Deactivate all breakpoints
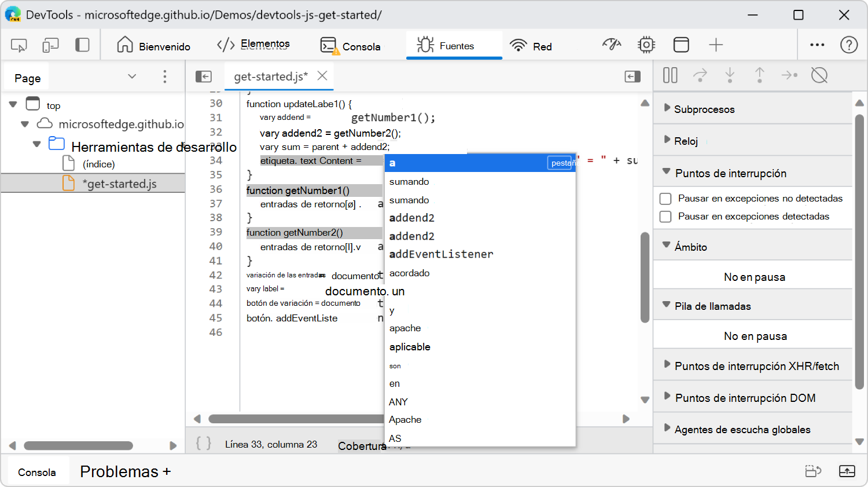 click(x=820, y=75)
